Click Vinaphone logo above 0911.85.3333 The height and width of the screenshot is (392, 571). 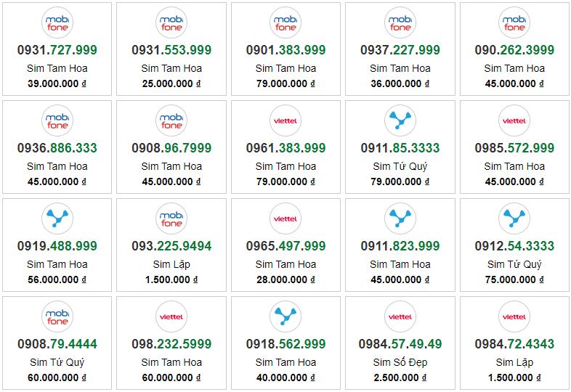click(400, 121)
